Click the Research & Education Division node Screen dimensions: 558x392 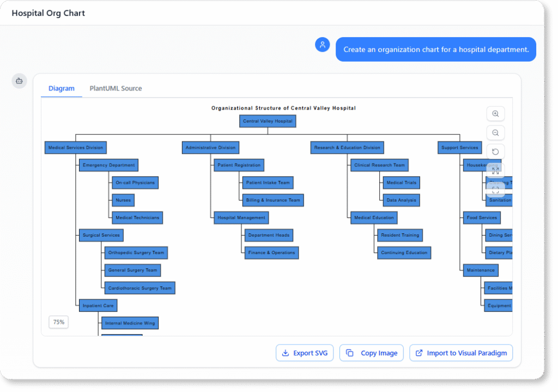[x=347, y=148]
